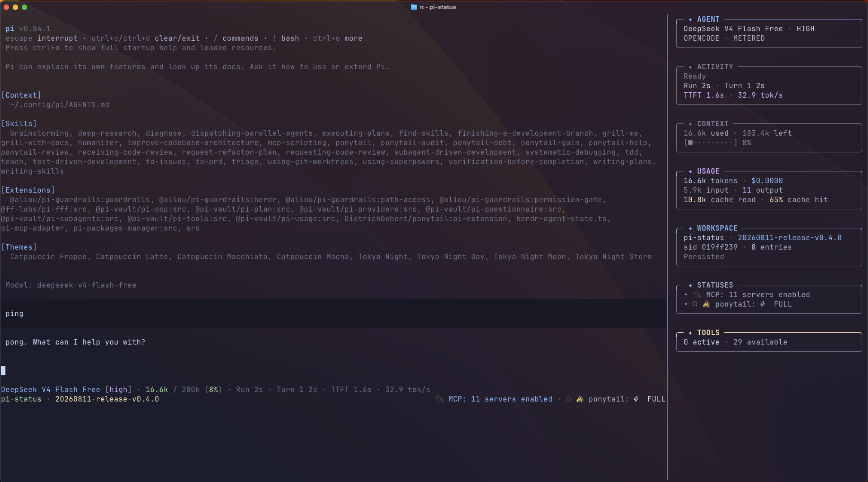
Task: Click '20260811-release-v0.4.0' in the WORKSPACE panel
Action: [790, 238]
